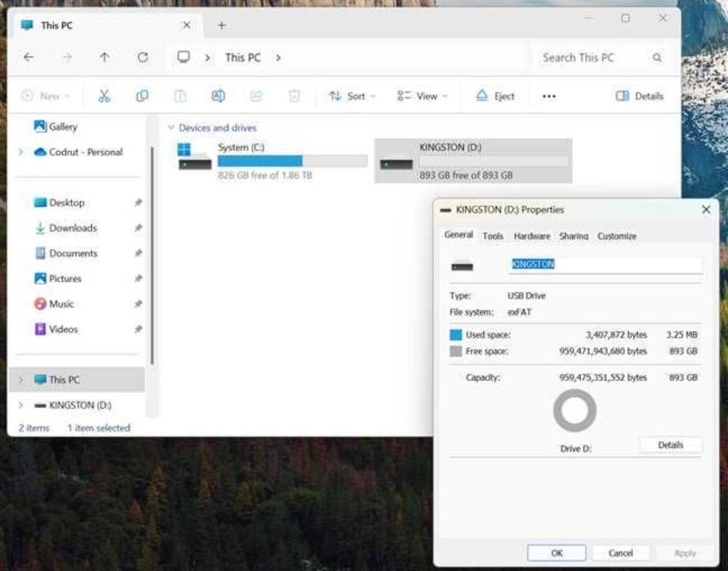
Task: Unpin Documents using its pin icon
Action: [x=138, y=254]
